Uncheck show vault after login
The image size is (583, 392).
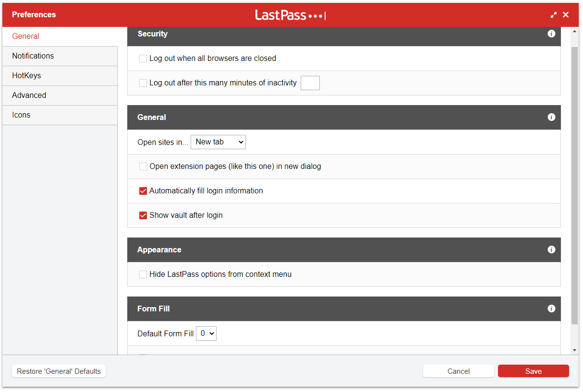143,215
